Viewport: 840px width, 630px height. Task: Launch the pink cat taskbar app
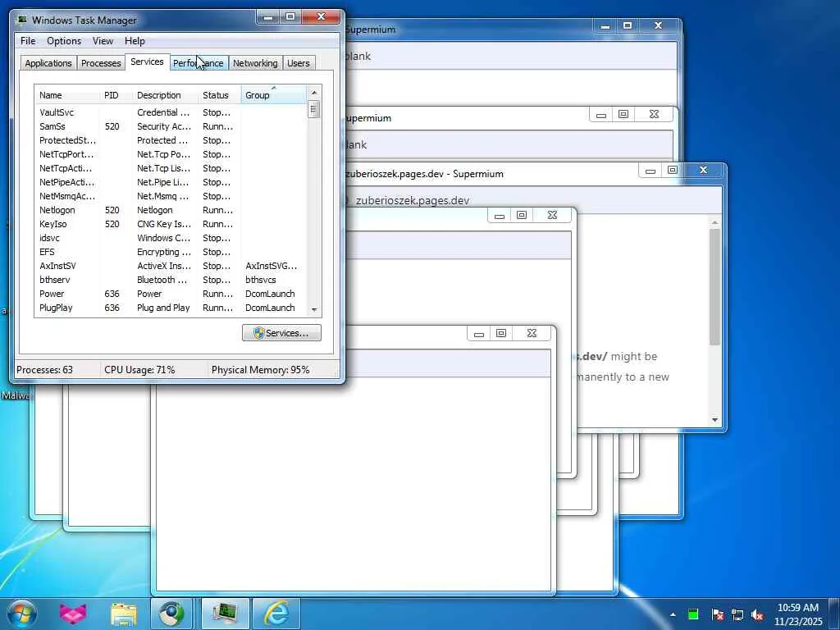[73, 614]
